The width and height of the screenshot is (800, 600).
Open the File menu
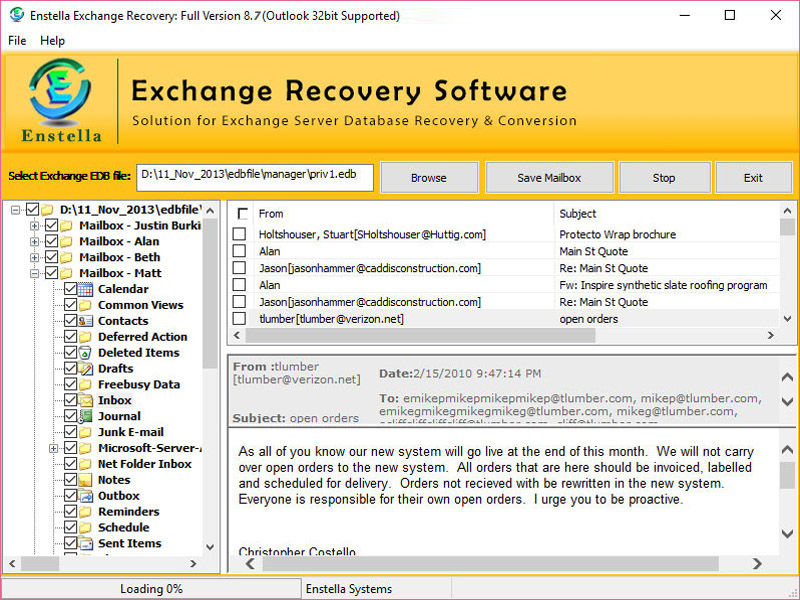[x=17, y=41]
